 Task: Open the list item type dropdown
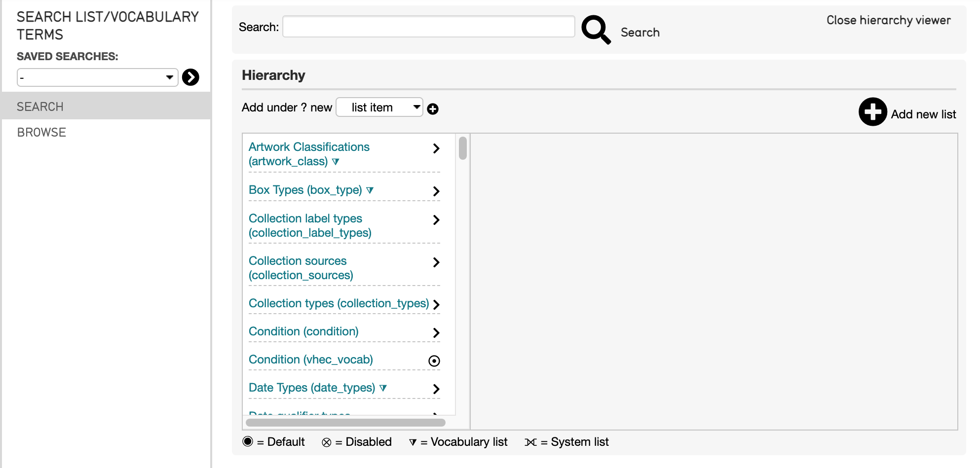[x=379, y=108]
